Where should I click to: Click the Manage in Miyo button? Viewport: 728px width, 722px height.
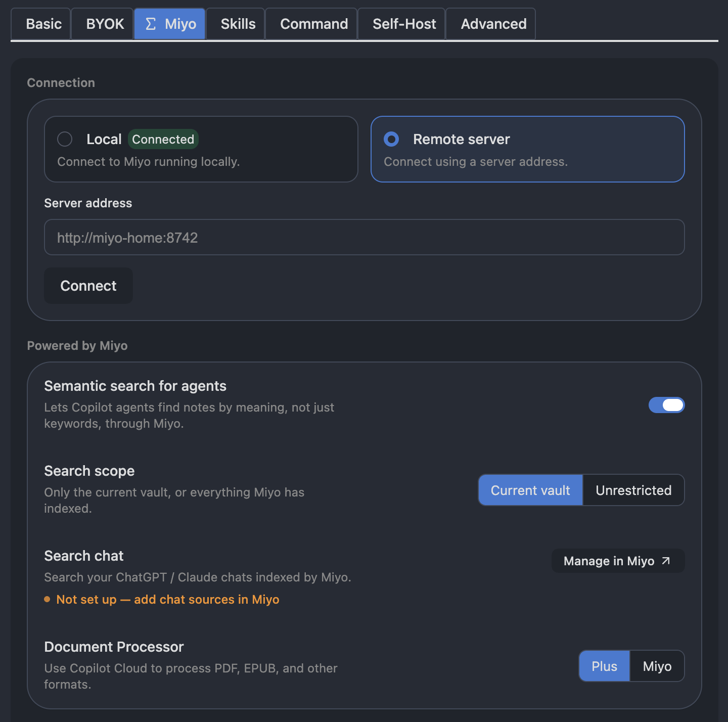(x=618, y=561)
